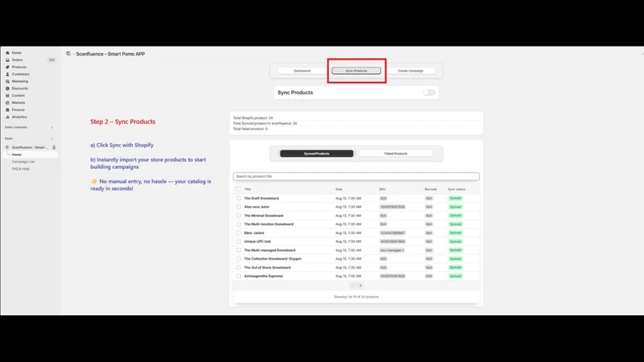Screen dimensions: 644x362
Task: Open the Products tag icon
Action: click(x=7, y=67)
